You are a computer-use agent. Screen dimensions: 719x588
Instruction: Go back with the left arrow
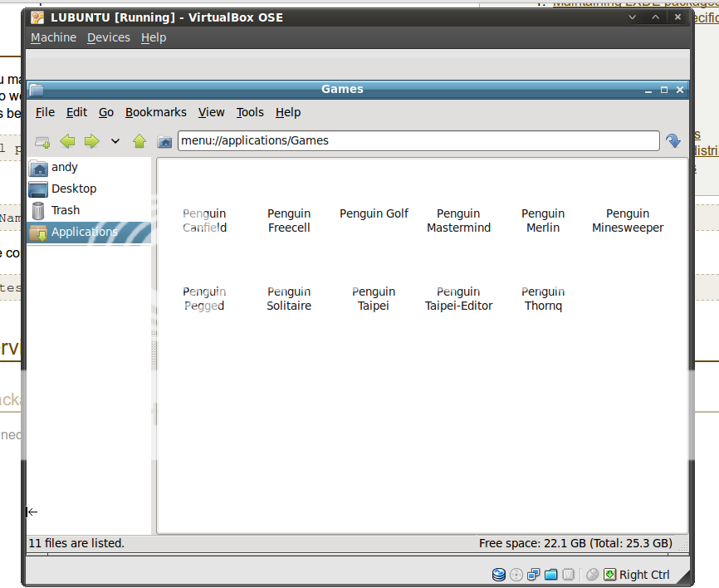tap(67, 142)
